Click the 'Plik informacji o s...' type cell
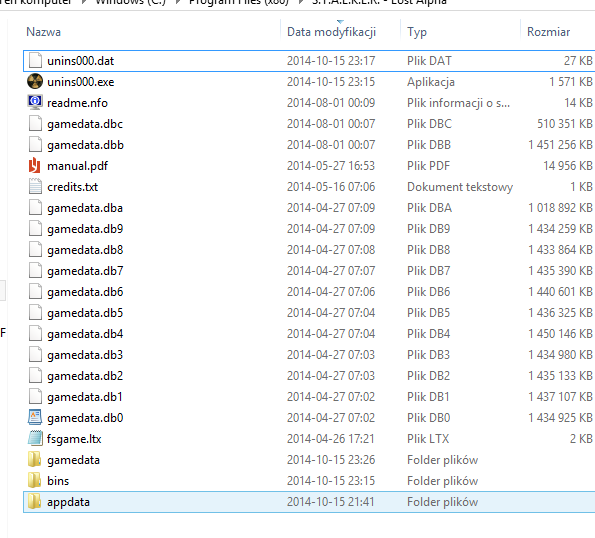Viewport: 595px width, 538px height. 458,103
